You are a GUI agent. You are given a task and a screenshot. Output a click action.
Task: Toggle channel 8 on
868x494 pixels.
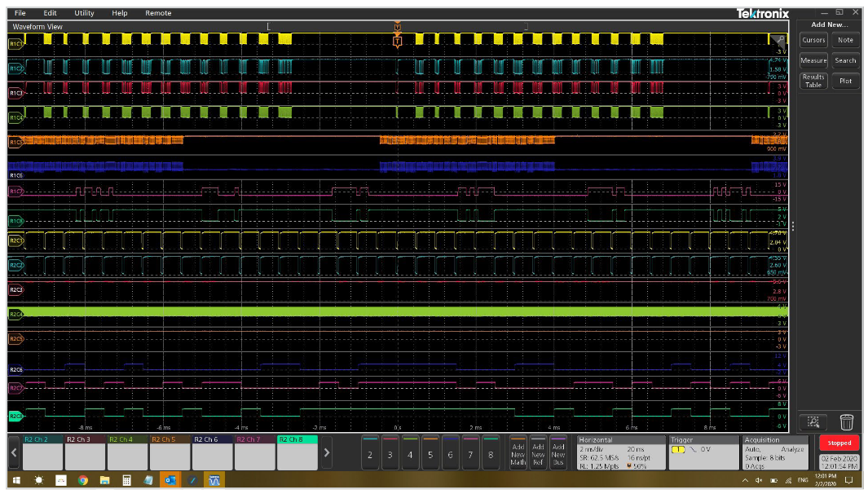(491, 455)
